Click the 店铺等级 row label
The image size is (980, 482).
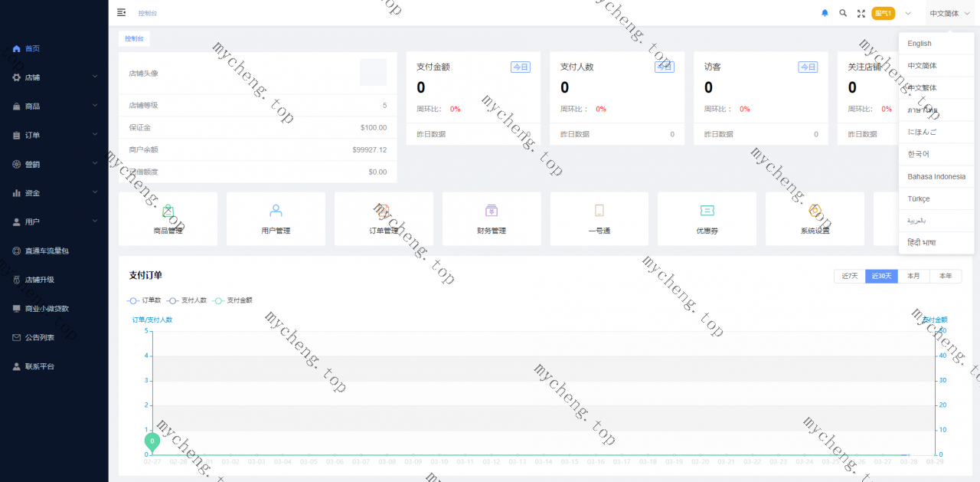pos(143,106)
